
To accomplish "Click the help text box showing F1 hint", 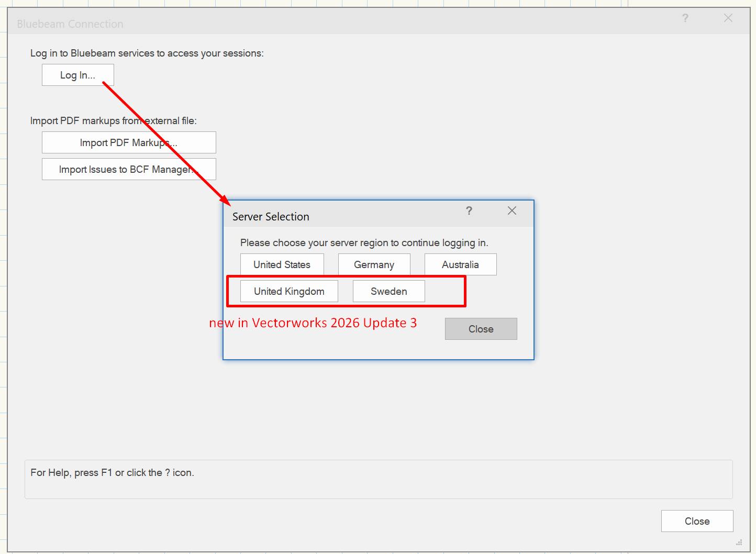I will [378, 479].
